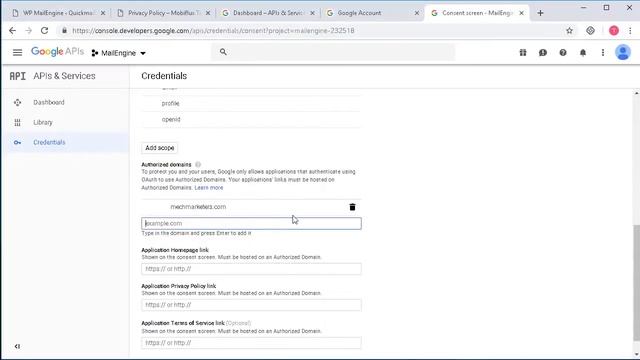
Task: Open the Chrome profile avatar
Action: 613,31
